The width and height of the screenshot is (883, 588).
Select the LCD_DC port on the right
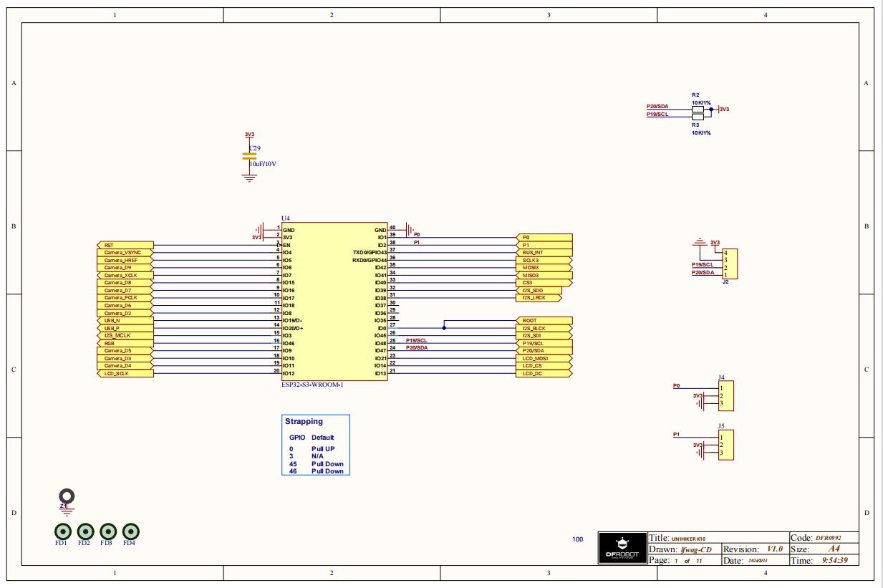pyautogui.click(x=544, y=373)
